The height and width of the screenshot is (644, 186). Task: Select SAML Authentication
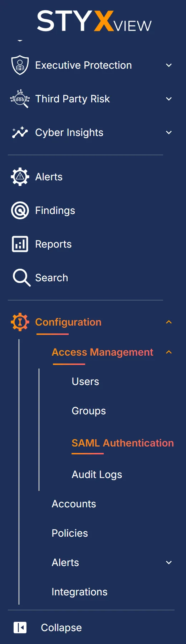[x=123, y=443]
